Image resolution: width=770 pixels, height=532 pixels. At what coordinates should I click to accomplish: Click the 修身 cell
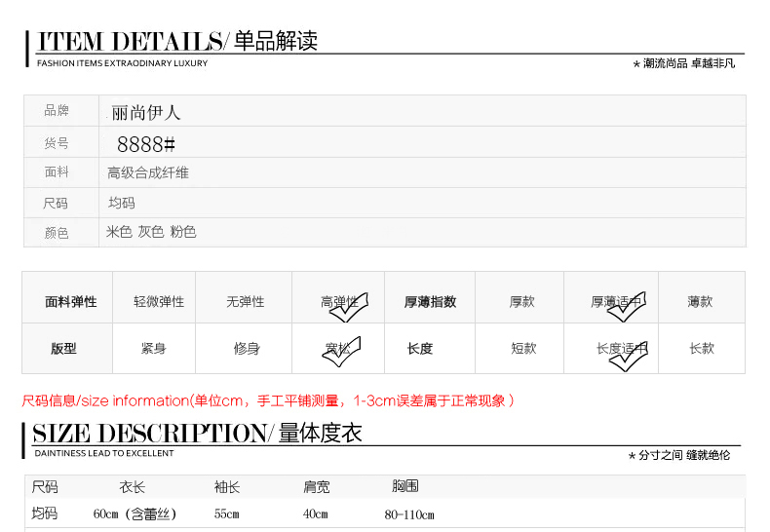244,349
